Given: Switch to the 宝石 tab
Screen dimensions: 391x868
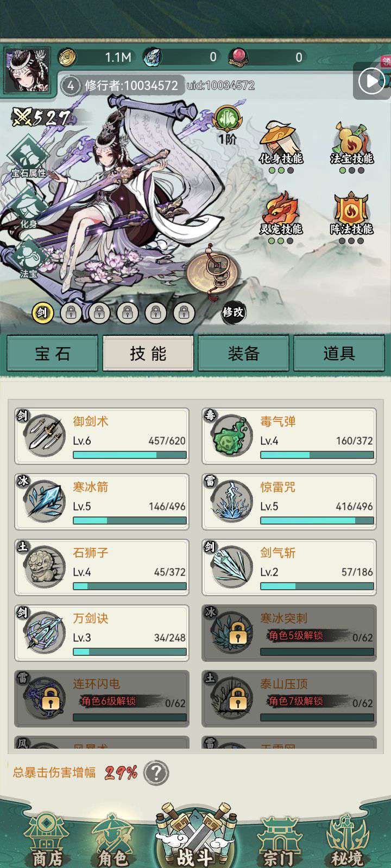Looking at the screenshot, I should tap(53, 353).
